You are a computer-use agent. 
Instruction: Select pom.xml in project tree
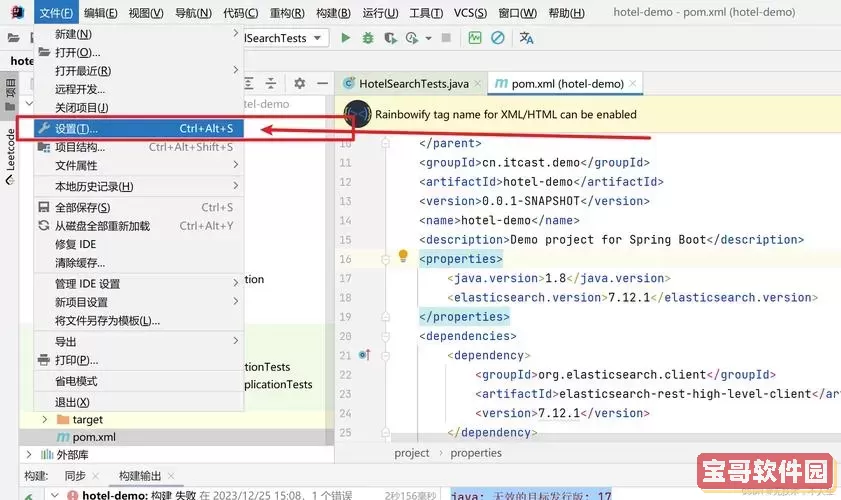pyautogui.click(x=94, y=437)
